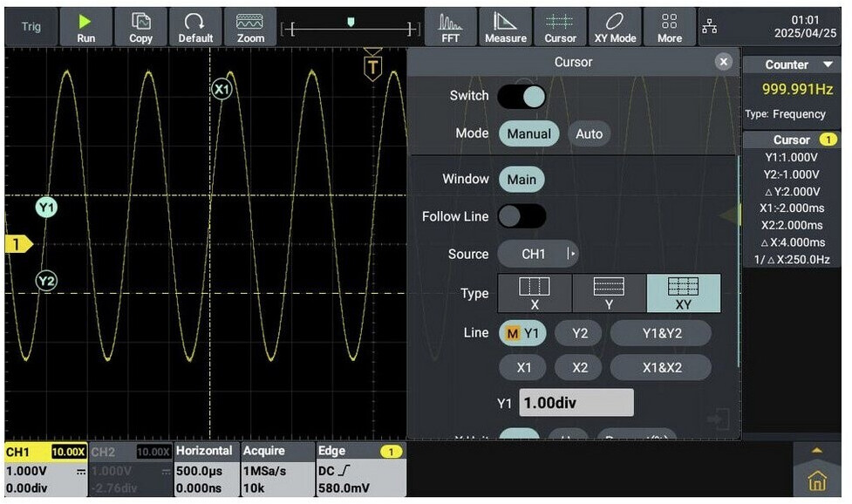Go to home screen via house icon

pyautogui.click(x=817, y=482)
